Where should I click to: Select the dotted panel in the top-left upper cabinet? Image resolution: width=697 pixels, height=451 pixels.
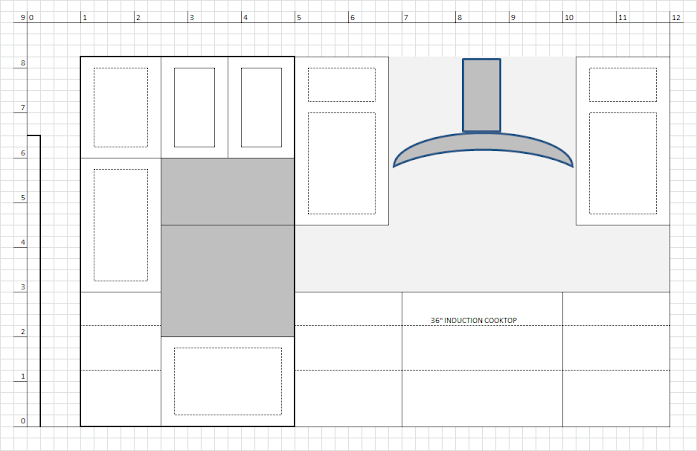point(121,108)
